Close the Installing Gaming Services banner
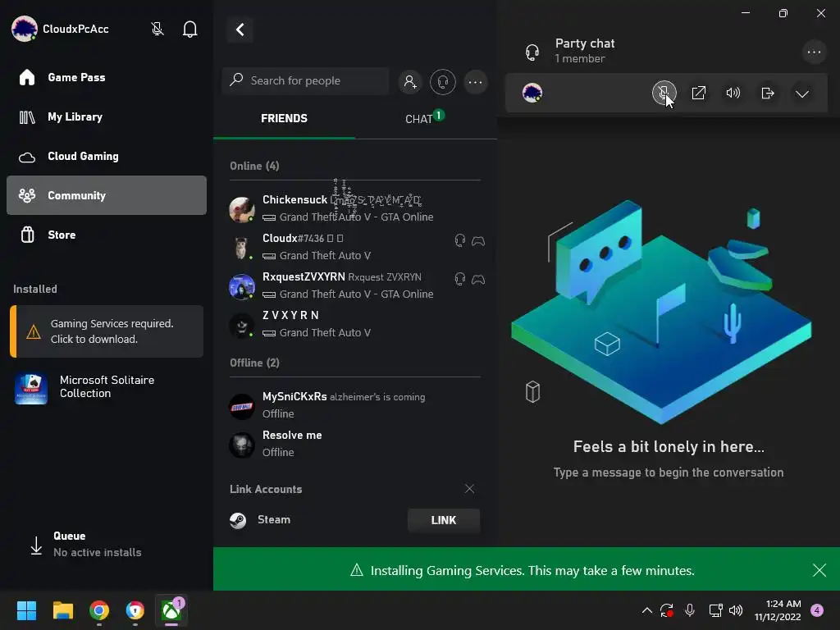Screen dimensions: 840x630 pyautogui.click(x=819, y=570)
